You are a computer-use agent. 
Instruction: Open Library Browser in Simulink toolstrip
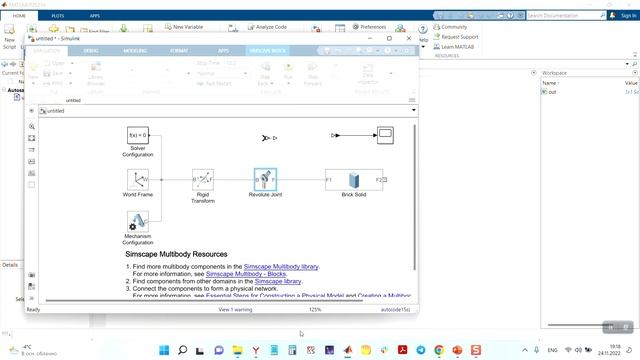pos(96,74)
